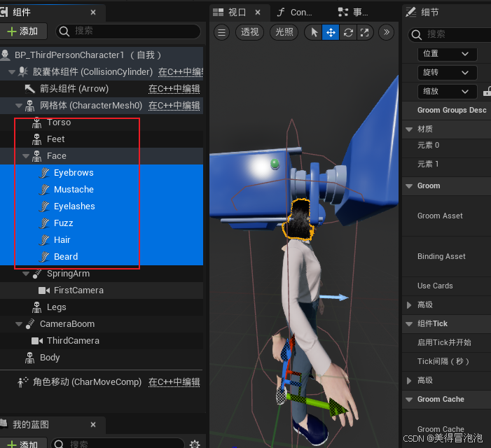The image size is (491, 448).
Task: Click the Eyelashes groom icon
Action: pos(44,206)
